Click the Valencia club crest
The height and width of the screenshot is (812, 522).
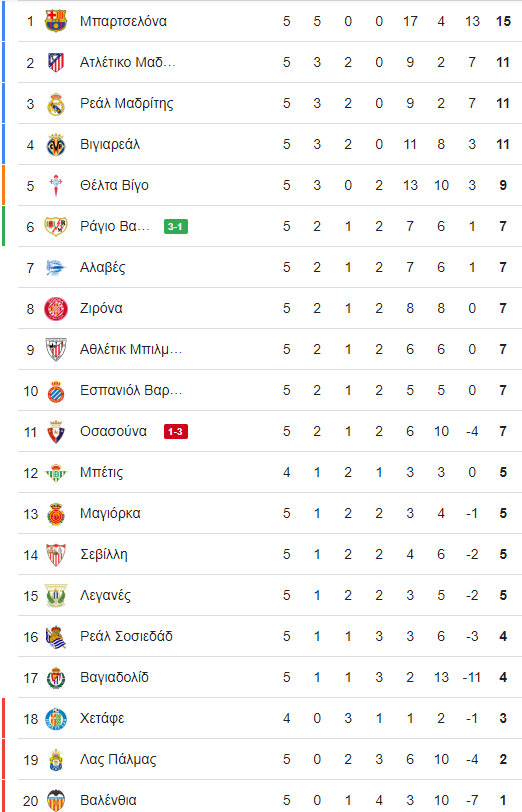pyautogui.click(x=56, y=801)
